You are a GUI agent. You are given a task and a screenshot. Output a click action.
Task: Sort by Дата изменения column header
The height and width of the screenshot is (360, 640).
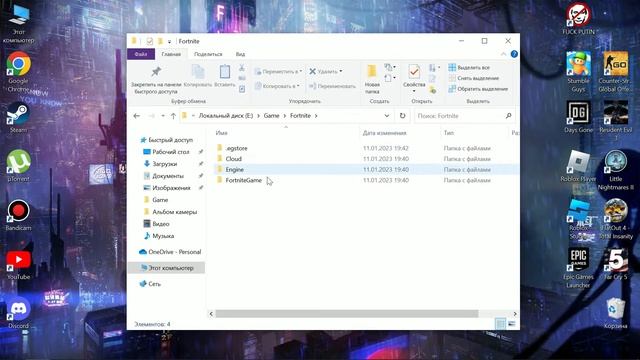click(x=384, y=133)
